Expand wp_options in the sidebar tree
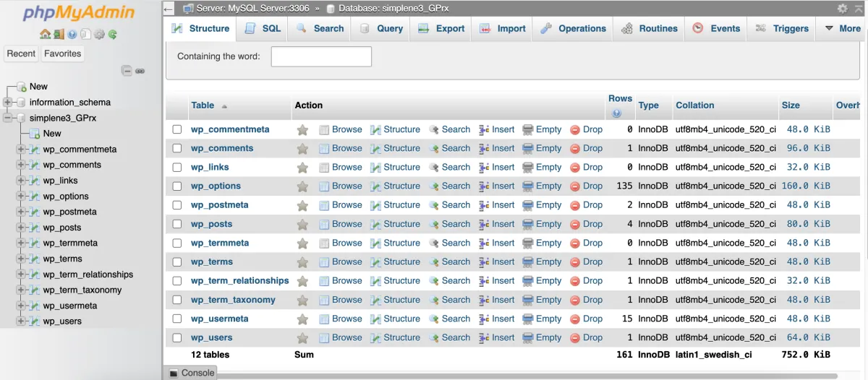 point(21,197)
